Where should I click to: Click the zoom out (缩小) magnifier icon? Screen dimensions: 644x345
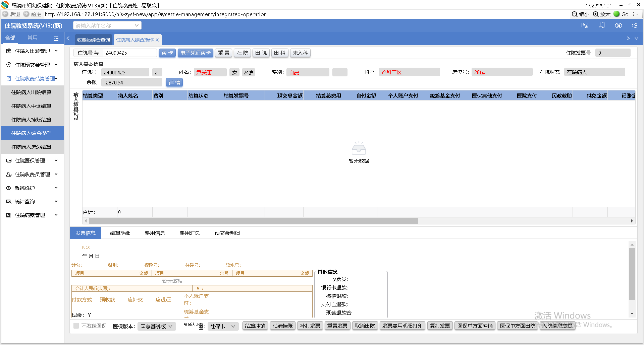(575, 14)
